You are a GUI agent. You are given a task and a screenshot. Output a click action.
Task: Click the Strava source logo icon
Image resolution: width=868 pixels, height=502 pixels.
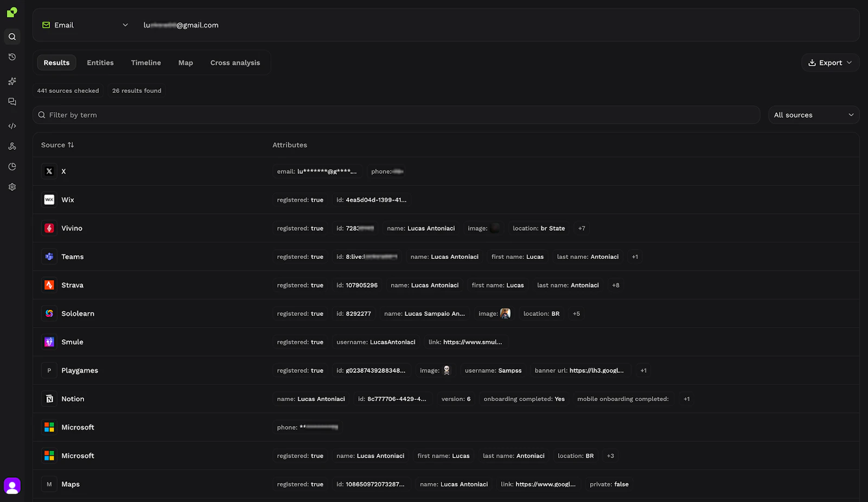pyautogui.click(x=49, y=285)
